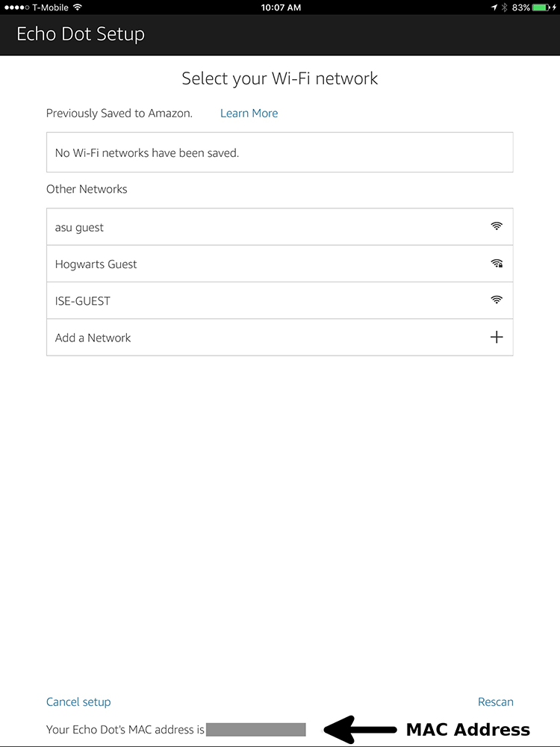Rescan for Wi-Fi networks
Viewport: 560px width, 747px height.
pos(495,701)
